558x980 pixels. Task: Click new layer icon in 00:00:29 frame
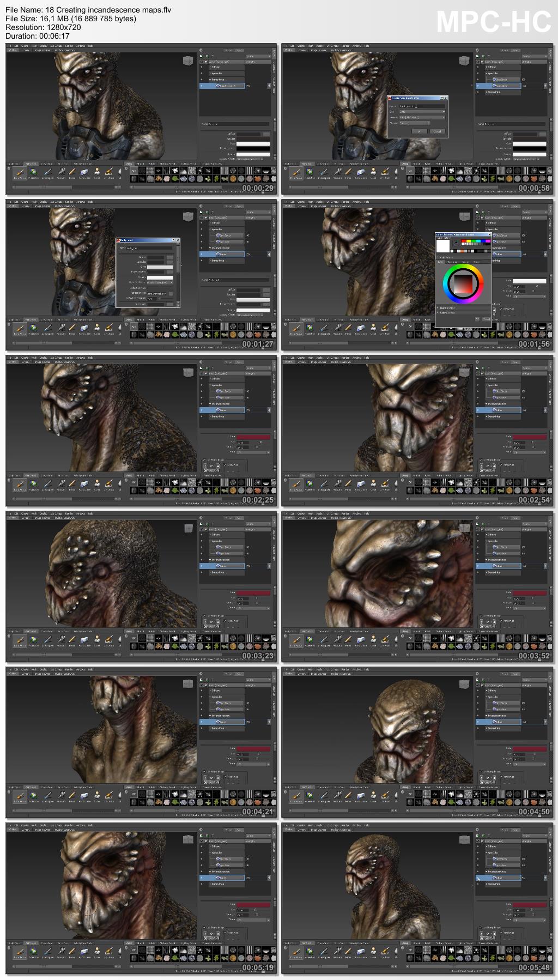pos(201,56)
